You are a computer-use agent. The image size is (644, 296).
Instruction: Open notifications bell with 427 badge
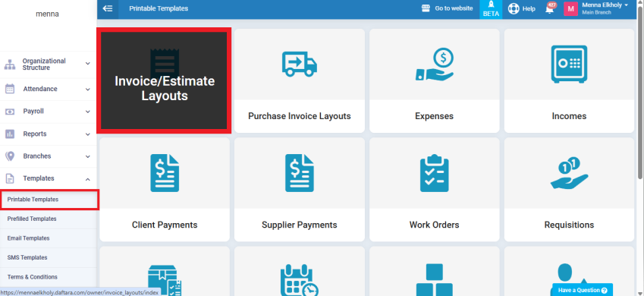(551, 8)
